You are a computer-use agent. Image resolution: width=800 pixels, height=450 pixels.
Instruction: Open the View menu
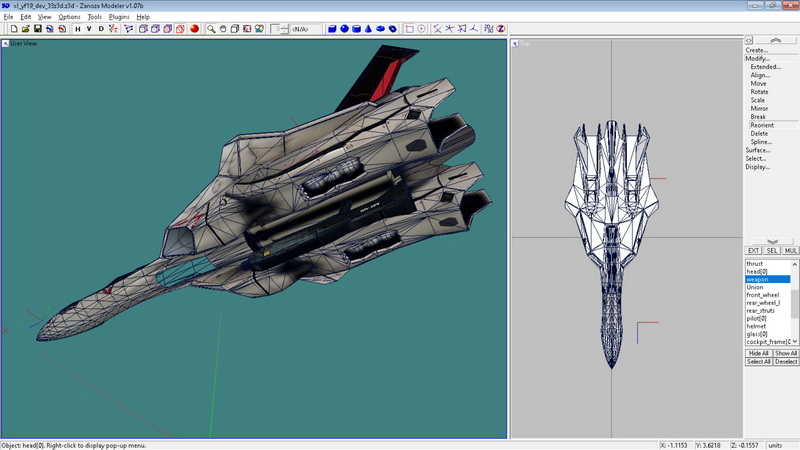click(x=44, y=17)
